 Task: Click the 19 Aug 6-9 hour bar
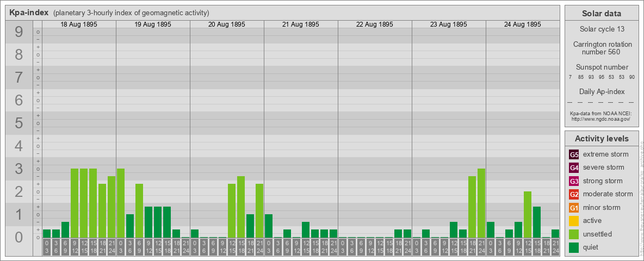[139, 210]
